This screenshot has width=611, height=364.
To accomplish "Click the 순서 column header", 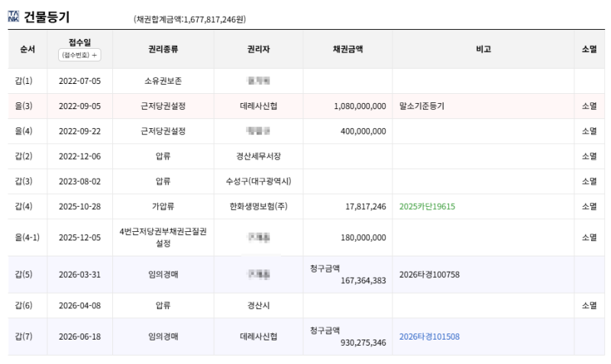I will [x=27, y=49].
